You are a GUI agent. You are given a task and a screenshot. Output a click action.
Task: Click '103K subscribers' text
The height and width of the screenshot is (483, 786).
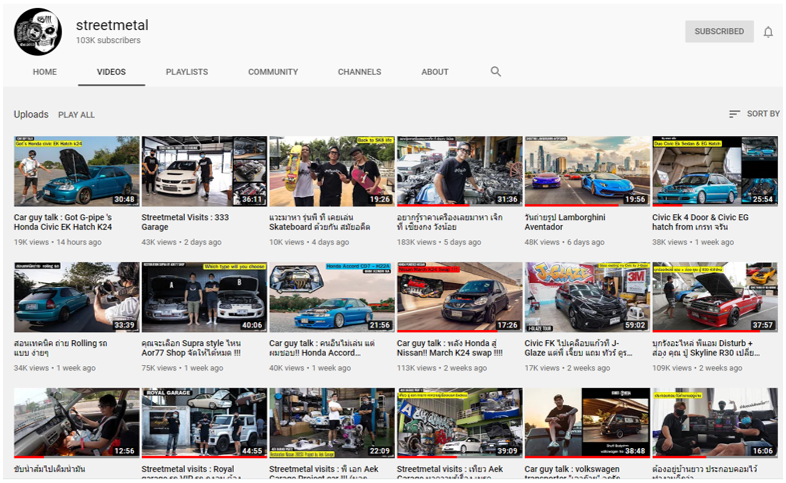click(x=108, y=40)
